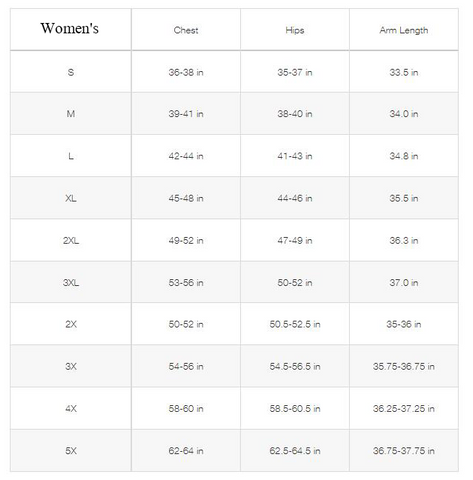This screenshot has height=480, width=473.
Task: Select the Hips column header
Action: tap(295, 30)
